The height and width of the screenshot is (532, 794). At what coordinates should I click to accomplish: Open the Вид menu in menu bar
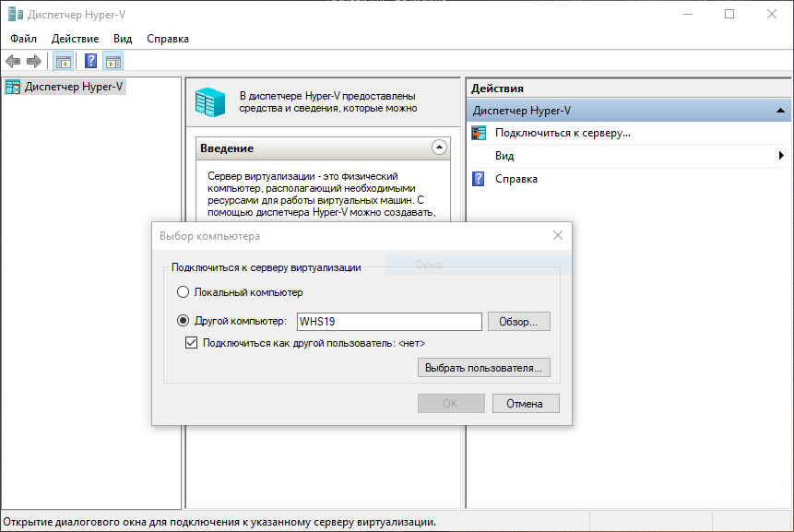point(123,39)
